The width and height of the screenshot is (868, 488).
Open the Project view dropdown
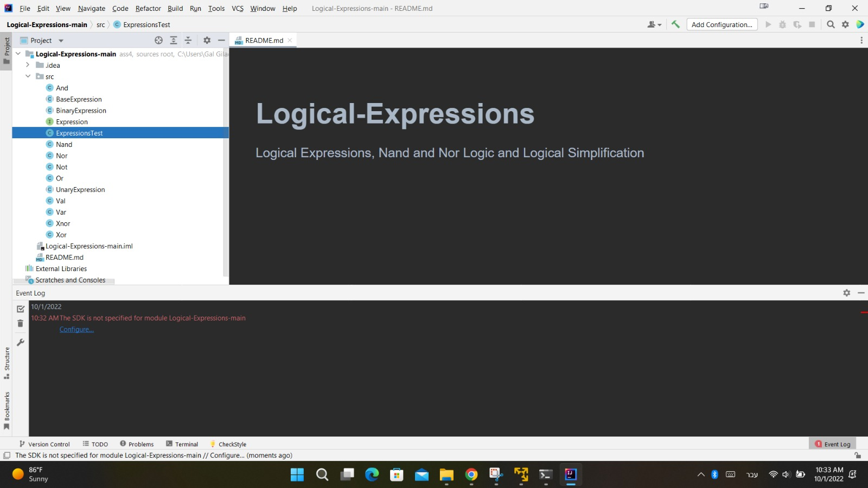click(x=60, y=40)
